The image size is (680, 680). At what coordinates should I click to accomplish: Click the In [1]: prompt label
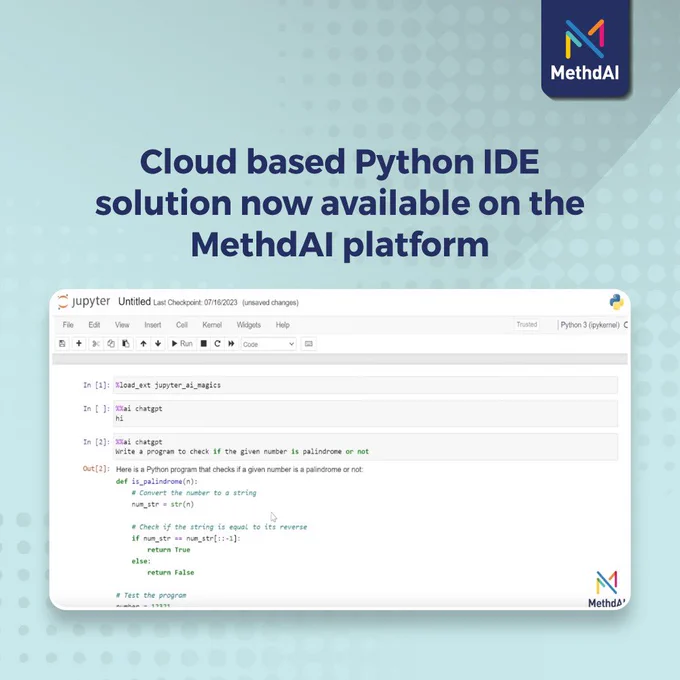click(96, 385)
